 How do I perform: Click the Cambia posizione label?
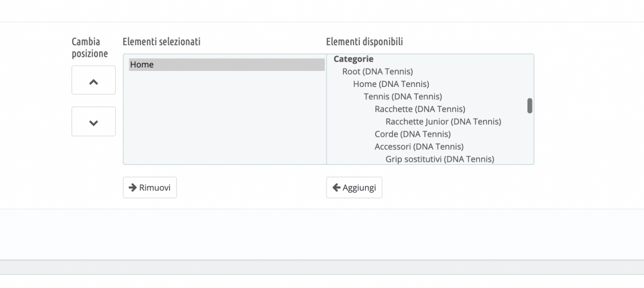90,48
